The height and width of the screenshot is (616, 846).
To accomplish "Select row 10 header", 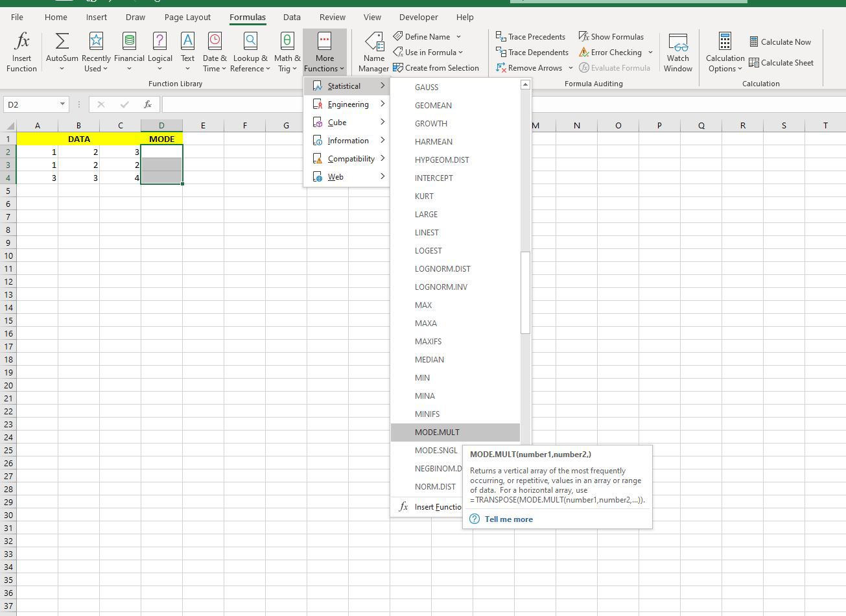I will click(8, 255).
